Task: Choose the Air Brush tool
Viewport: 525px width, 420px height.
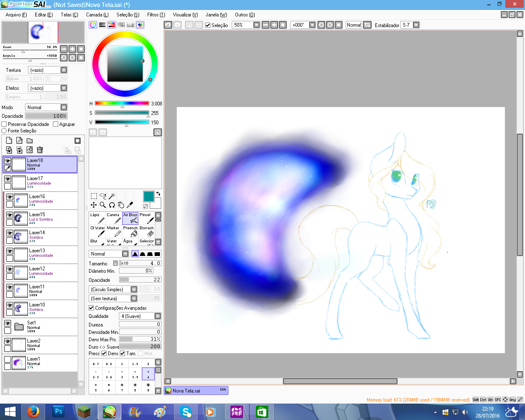Action: (x=130, y=218)
